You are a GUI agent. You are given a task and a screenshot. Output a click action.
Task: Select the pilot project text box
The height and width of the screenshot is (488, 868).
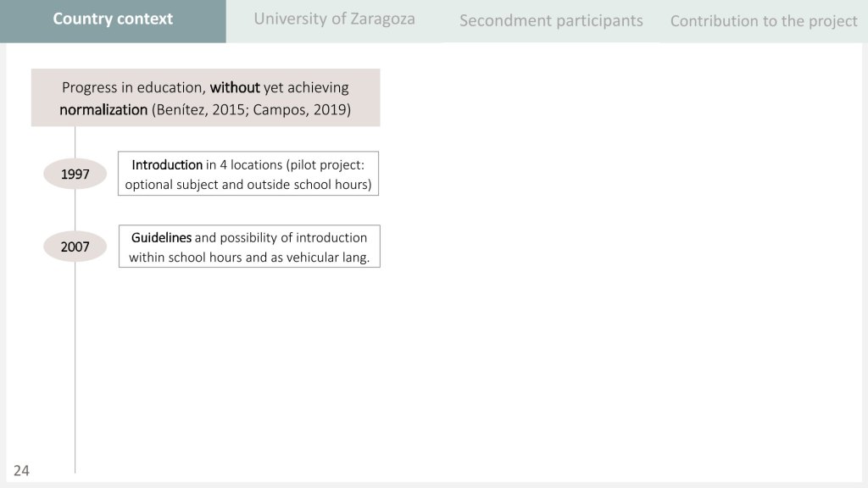(x=248, y=174)
